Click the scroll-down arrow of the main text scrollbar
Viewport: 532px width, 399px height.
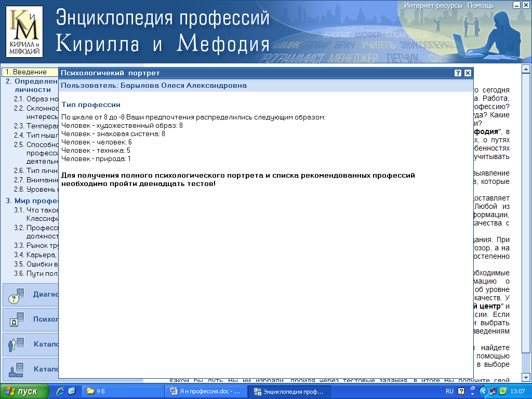click(526, 377)
